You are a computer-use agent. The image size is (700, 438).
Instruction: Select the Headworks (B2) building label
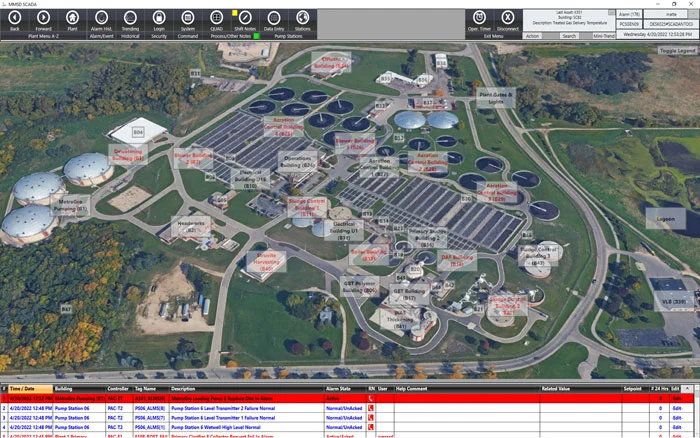(x=190, y=227)
